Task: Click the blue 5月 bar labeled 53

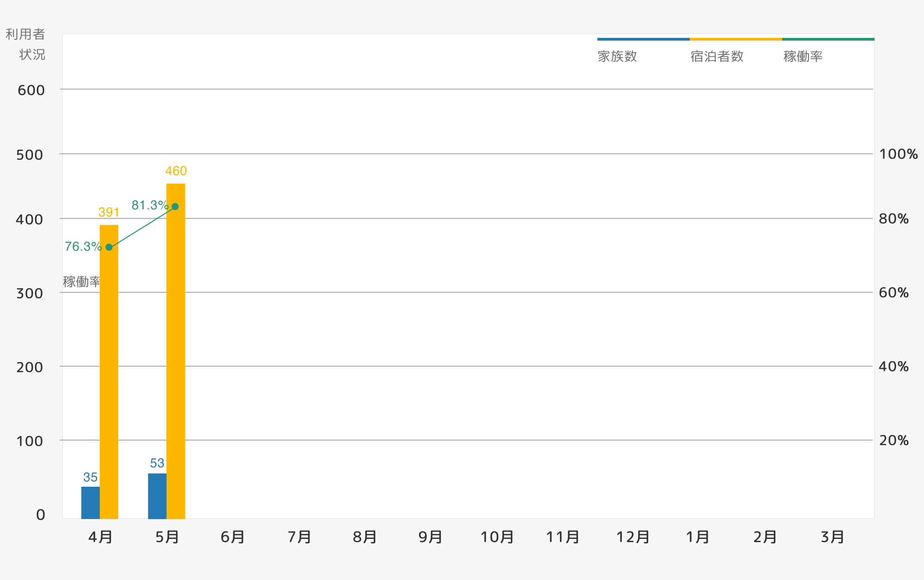Action: pyautogui.click(x=157, y=496)
